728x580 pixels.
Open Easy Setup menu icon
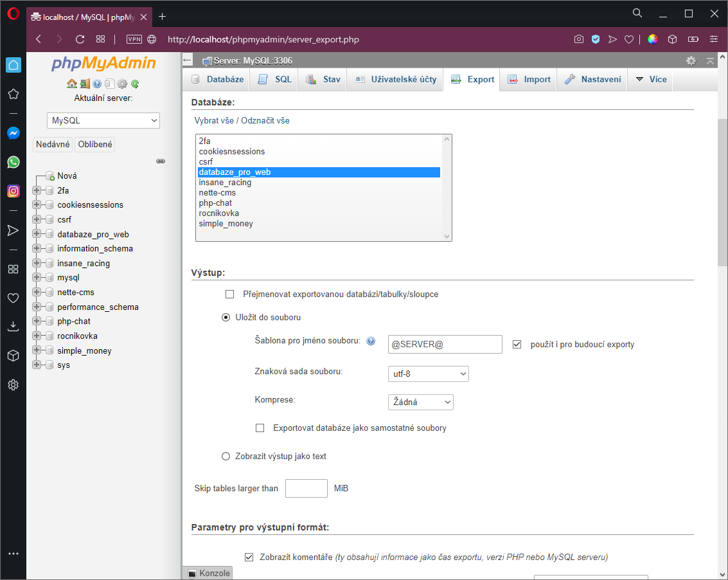pos(714,39)
